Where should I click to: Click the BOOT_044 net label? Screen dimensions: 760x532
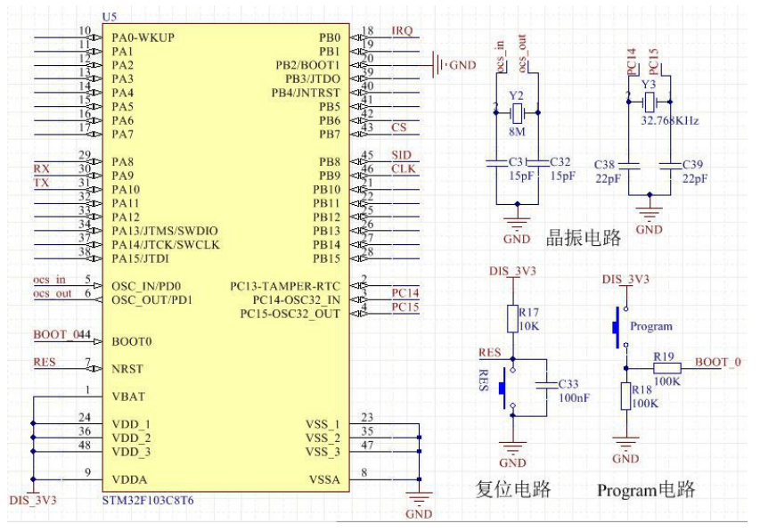point(62,335)
